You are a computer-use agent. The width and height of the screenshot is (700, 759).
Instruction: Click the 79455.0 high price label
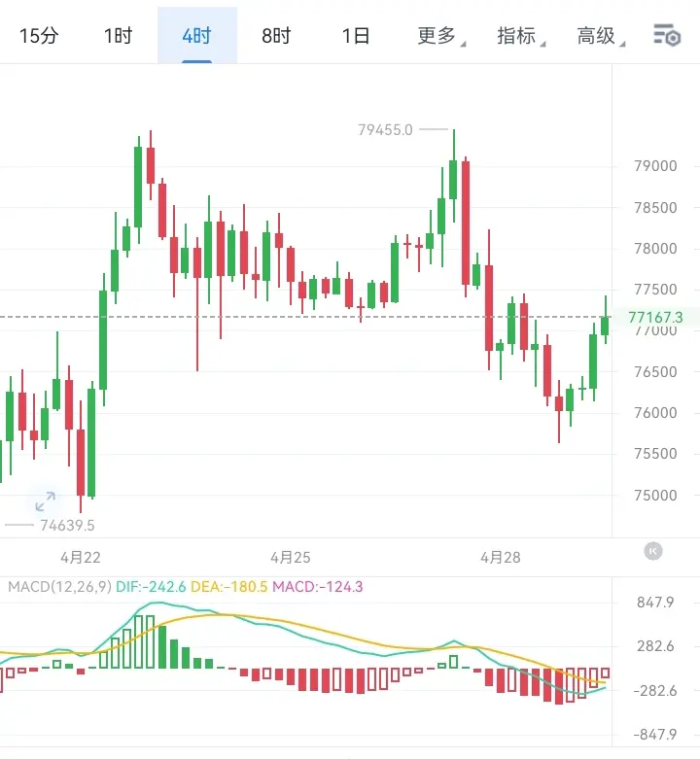[385, 129]
